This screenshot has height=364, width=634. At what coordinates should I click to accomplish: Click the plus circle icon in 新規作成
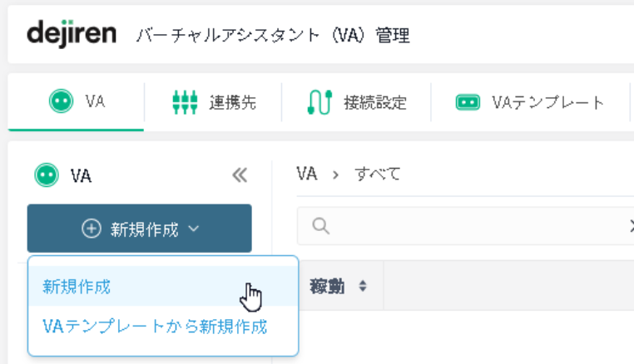point(92,229)
